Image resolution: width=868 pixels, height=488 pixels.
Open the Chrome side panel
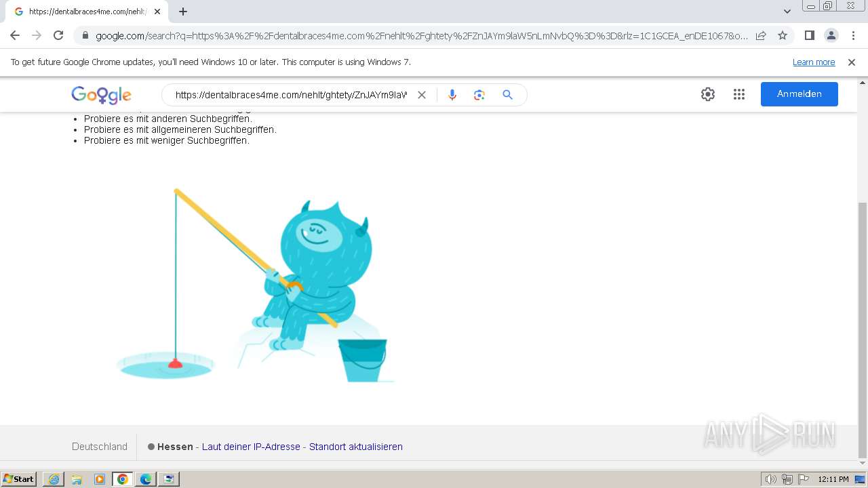tap(809, 35)
